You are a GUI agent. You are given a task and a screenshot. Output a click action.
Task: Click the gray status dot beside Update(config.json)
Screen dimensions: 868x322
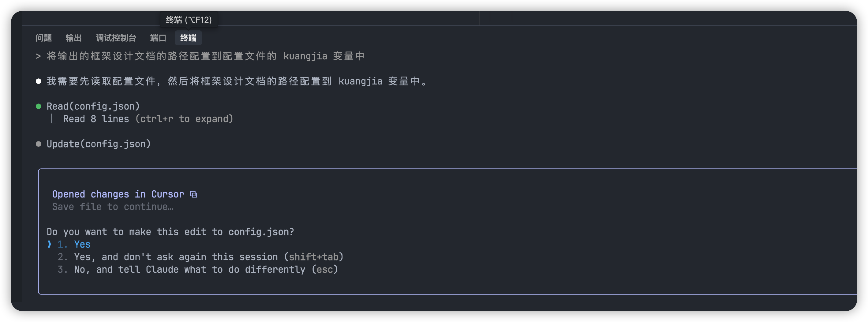pos(39,144)
